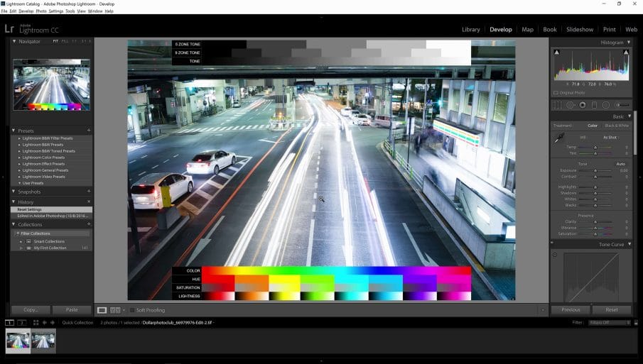
Task: Switch to the Library module
Action: 470,30
